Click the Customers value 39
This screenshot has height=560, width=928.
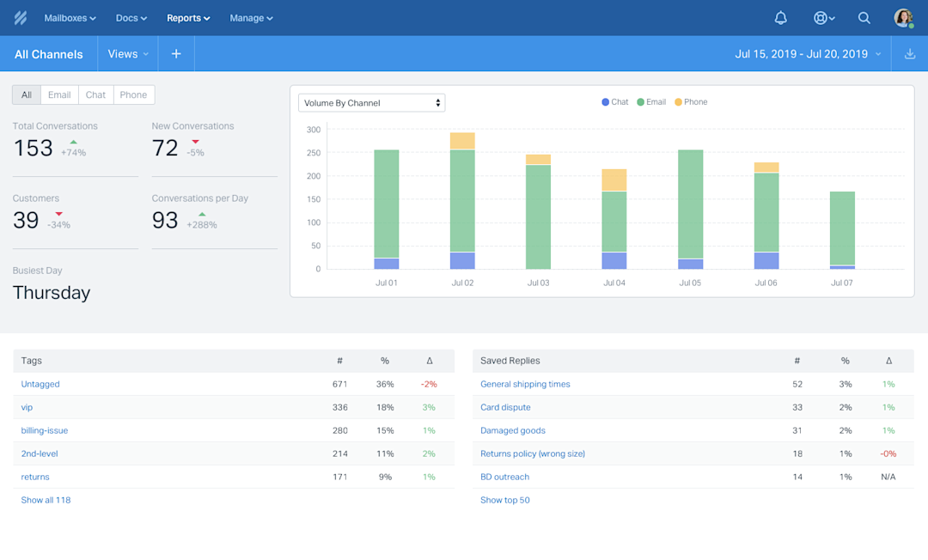(26, 220)
